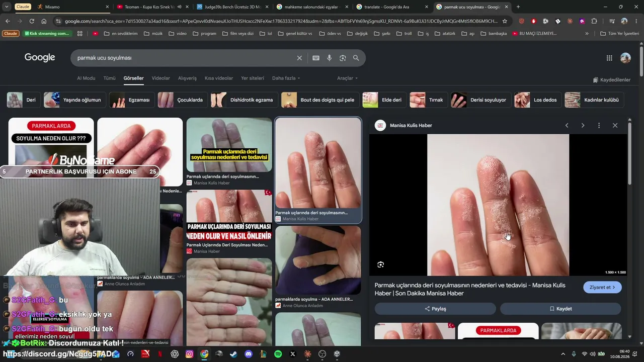Search by image with Google Lens icon

[343, 58]
